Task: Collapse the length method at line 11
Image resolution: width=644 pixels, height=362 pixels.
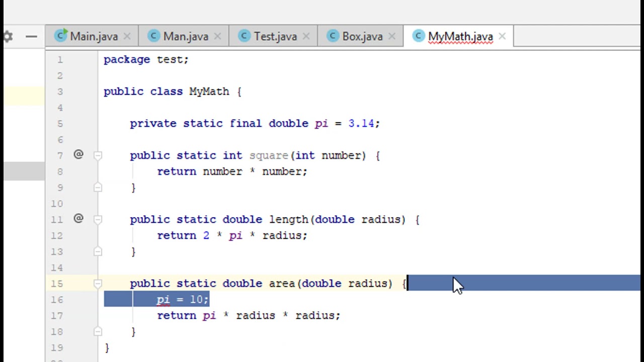Action: pos(98,219)
